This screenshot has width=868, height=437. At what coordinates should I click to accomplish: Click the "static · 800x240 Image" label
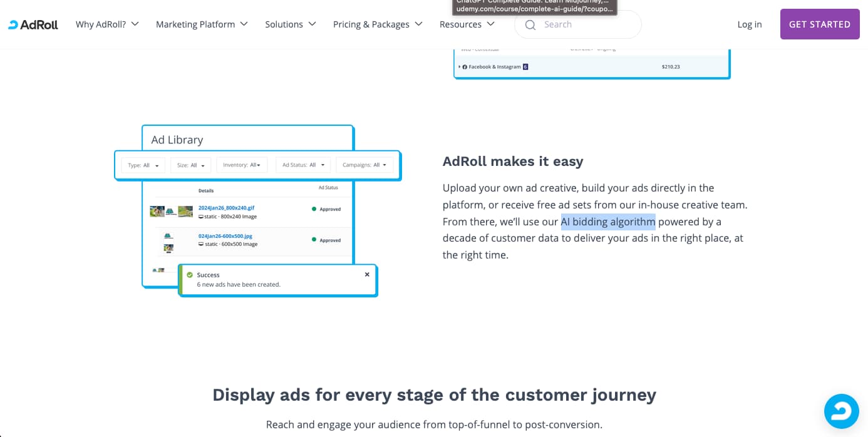click(x=227, y=217)
